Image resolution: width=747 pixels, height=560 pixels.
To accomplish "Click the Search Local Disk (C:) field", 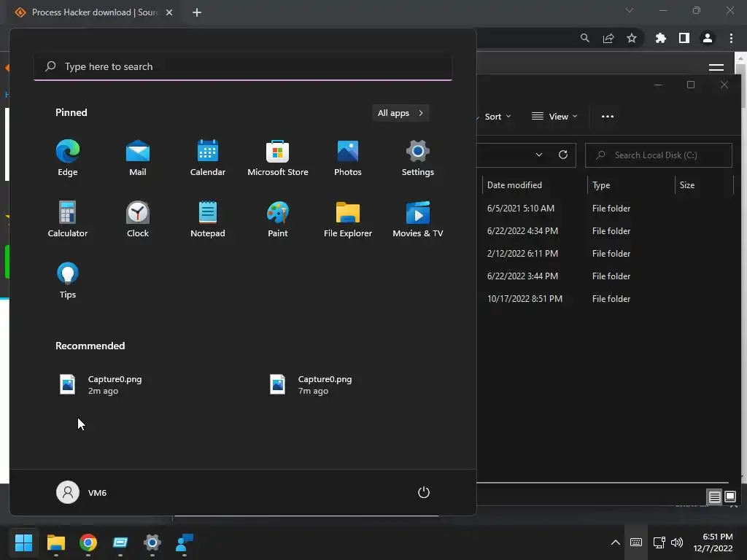I will click(659, 155).
